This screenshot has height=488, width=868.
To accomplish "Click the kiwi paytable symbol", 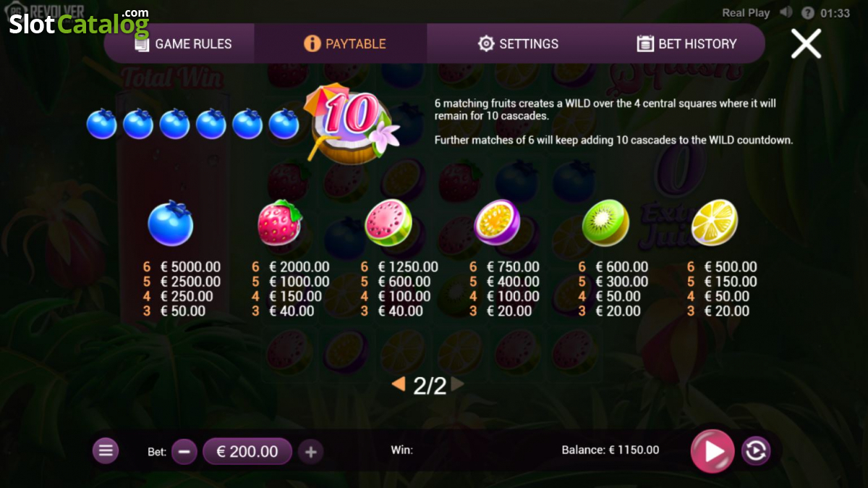I will (x=605, y=223).
